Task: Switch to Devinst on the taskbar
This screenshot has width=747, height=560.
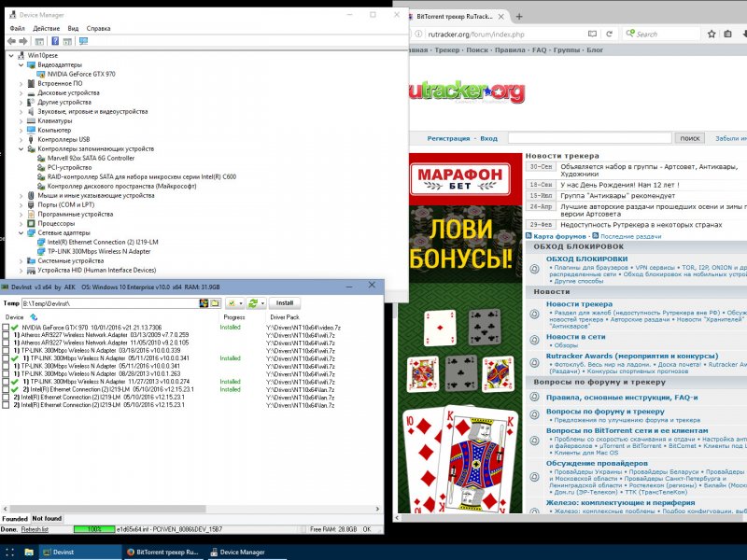Action: tap(80, 552)
